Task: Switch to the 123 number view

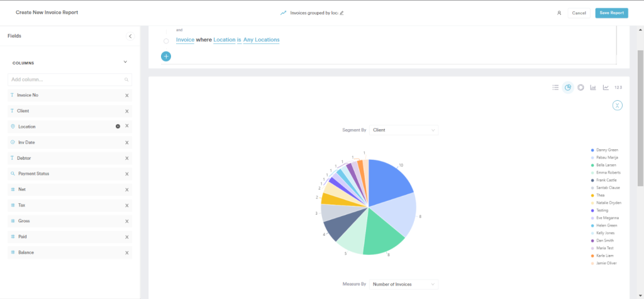Action: click(618, 87)
